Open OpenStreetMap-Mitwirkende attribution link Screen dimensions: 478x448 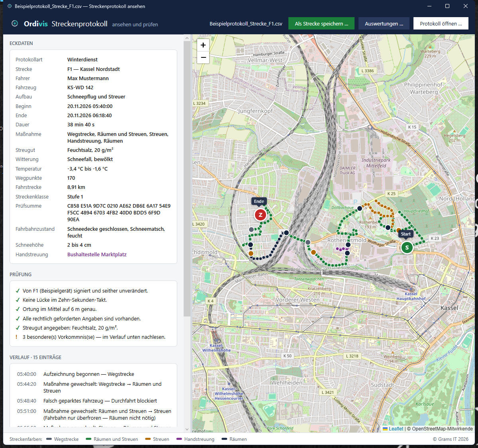click(443, 429)
